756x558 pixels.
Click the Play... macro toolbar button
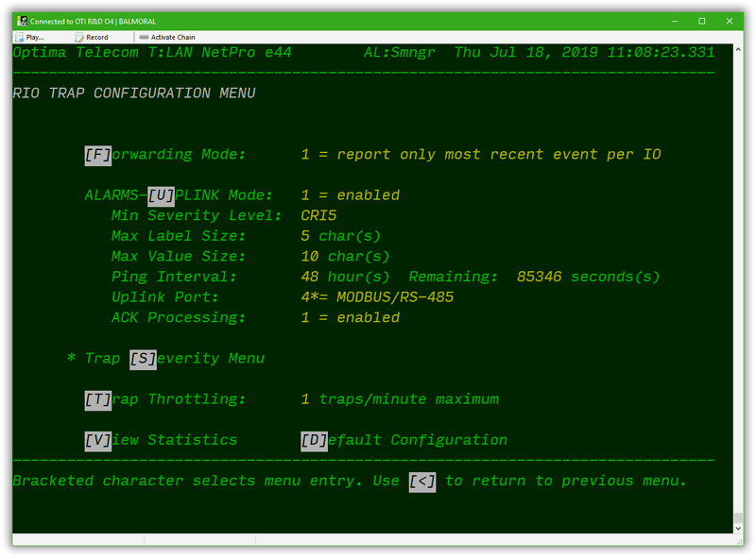(30, 37)
